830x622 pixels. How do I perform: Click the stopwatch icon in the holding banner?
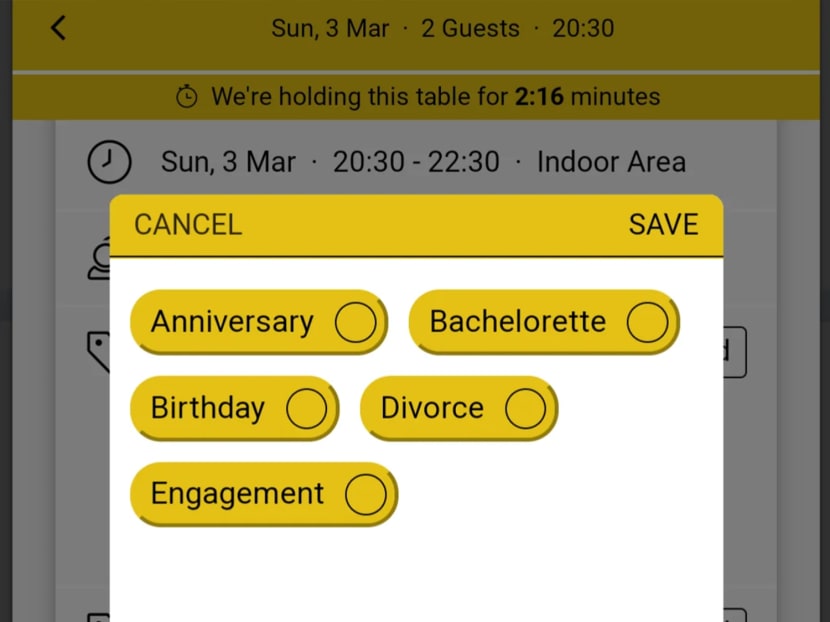pos(186,96)
